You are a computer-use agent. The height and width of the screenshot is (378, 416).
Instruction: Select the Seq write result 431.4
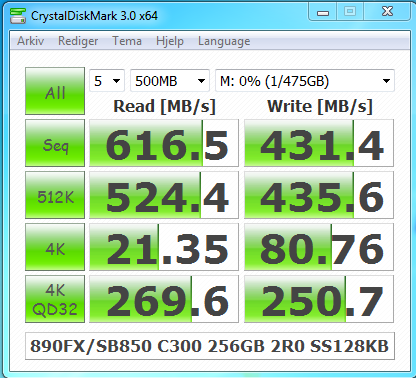319,143
